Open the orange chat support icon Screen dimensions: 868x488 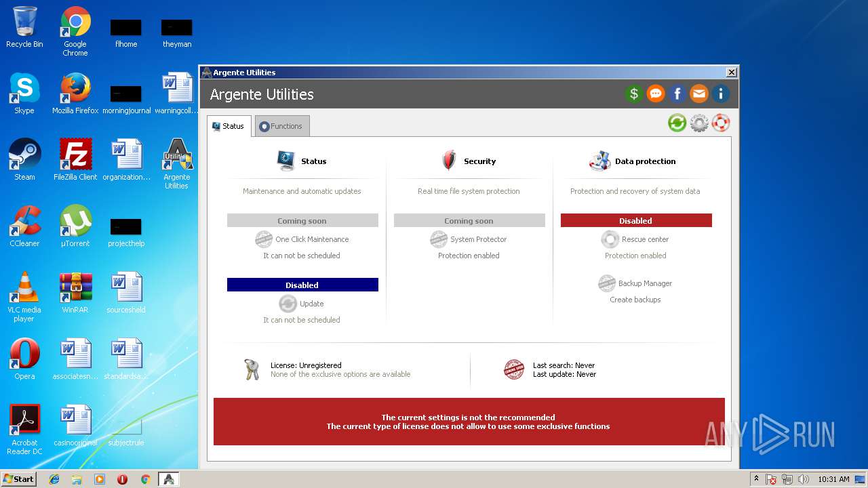coord(656,94)
